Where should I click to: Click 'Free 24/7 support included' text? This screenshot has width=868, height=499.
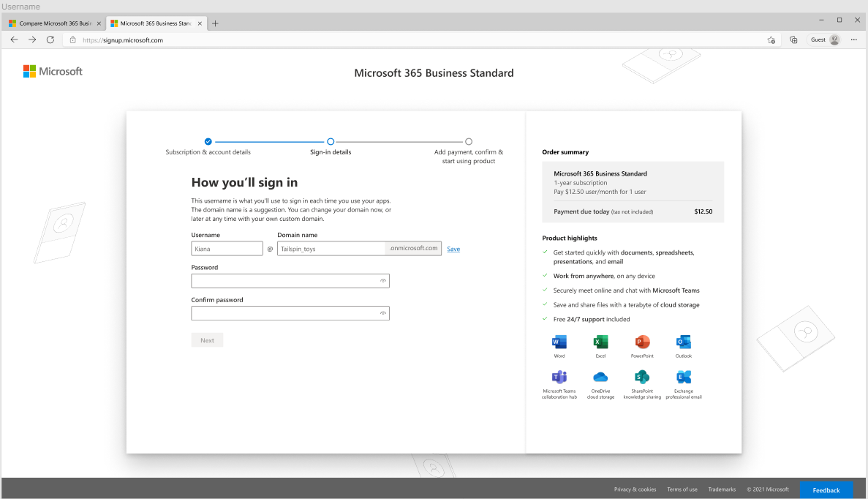coord(591,320)
